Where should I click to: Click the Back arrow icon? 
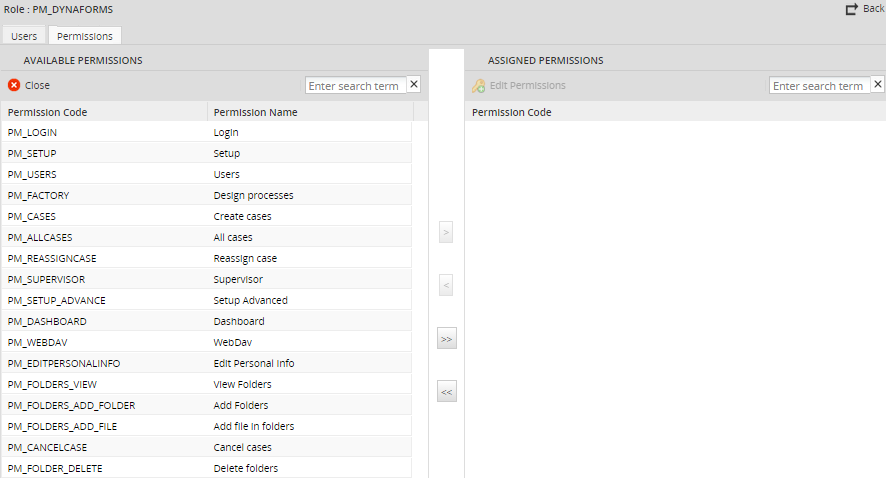click(851, 9)
